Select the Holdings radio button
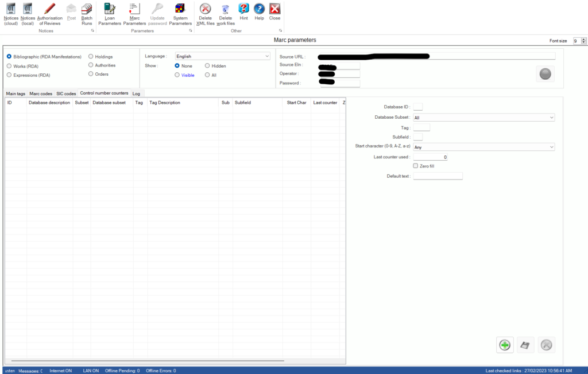The height and width of the screenshot is (374, 588). pyautogui.click(x=90, y=56)
